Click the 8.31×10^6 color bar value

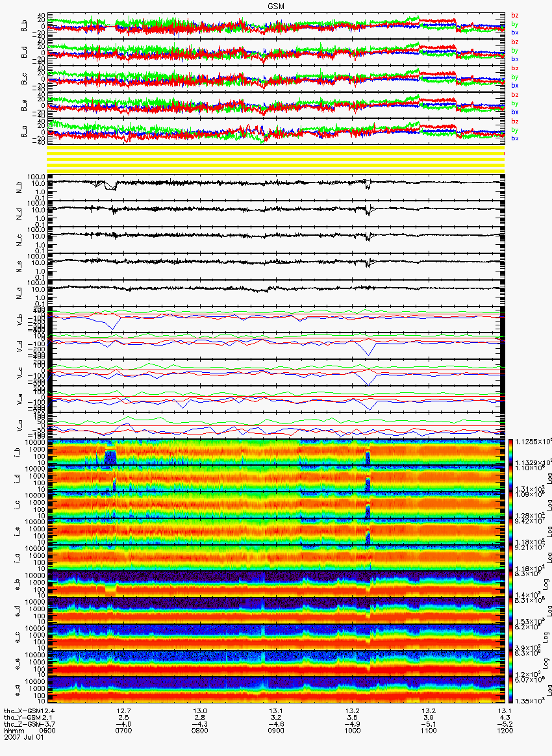[x=530, y=601]
